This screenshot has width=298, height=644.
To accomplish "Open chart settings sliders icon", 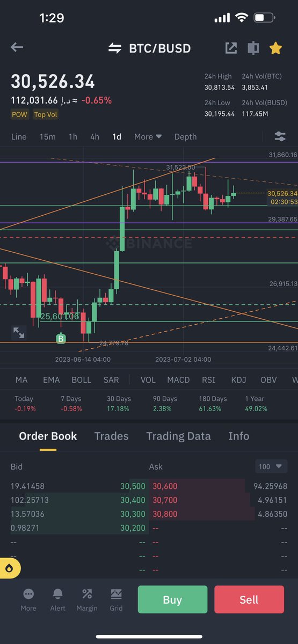I will click(x=280, y=136).
